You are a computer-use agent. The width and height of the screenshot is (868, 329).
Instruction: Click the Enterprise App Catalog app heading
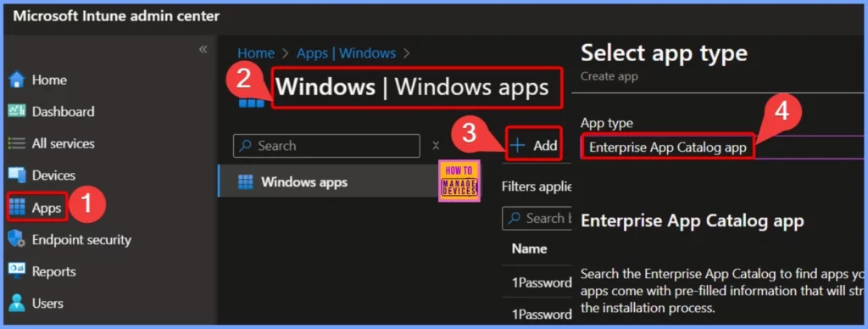[692, 221]
